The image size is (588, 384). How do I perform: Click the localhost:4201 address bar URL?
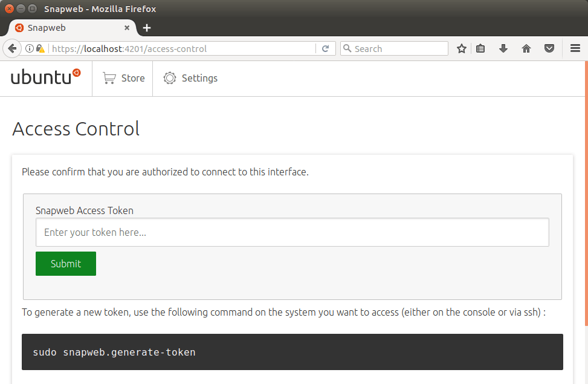(129, 49)
